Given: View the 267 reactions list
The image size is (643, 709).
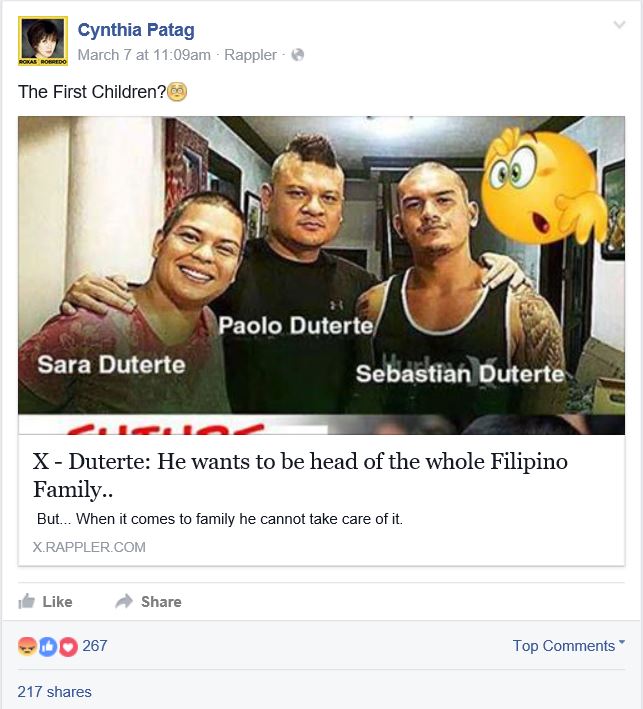Looking at the screenshot, I should [95, 646].
